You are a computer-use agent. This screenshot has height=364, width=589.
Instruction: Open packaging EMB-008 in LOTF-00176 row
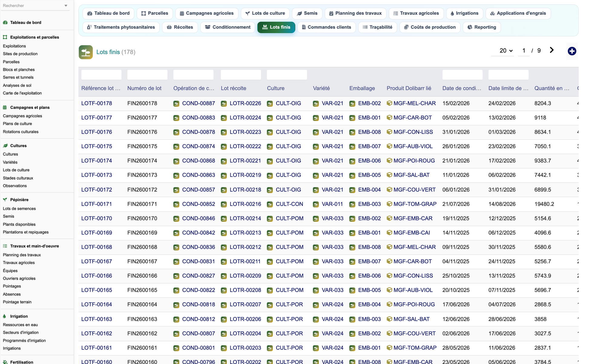point(369,132)
